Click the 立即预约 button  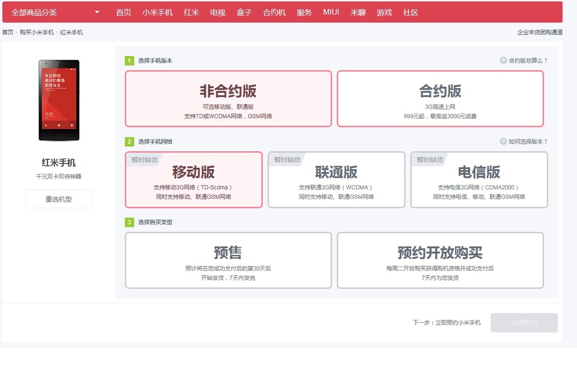[524, 323]
